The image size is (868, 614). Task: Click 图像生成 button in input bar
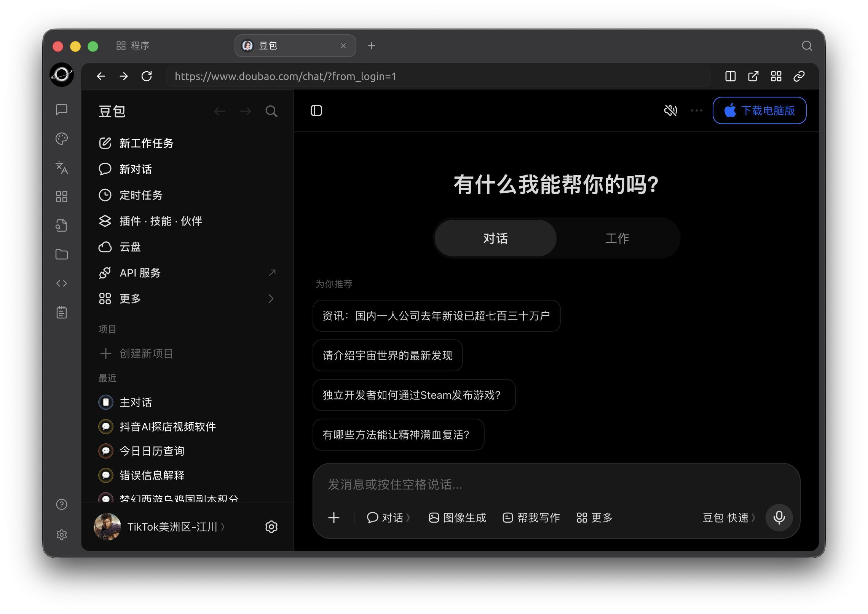tap(457, 517)
